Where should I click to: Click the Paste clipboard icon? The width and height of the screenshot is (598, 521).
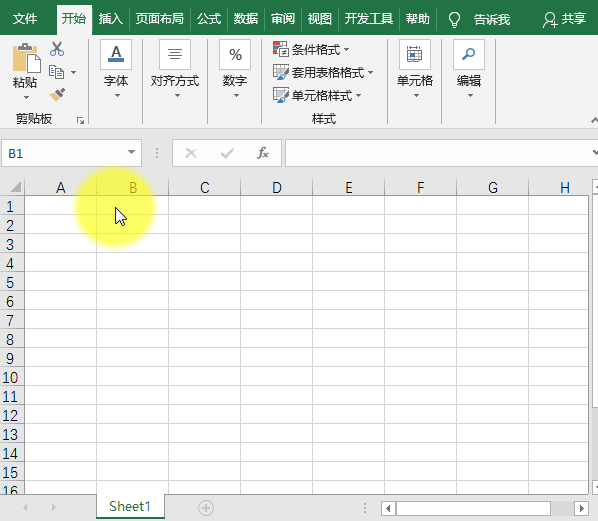coord(26,58)
